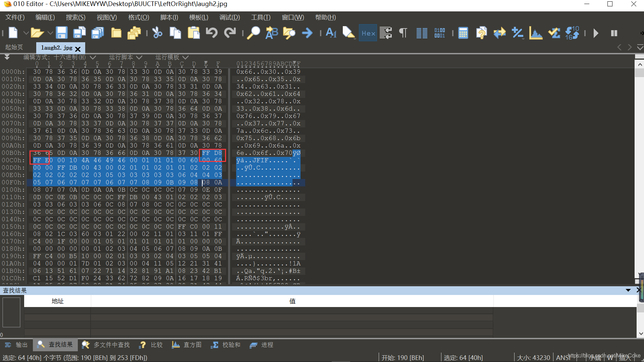Click the Save As toolbar icon
The width and height of the screenshot is (644, 362).
click(x=80, y=33)
